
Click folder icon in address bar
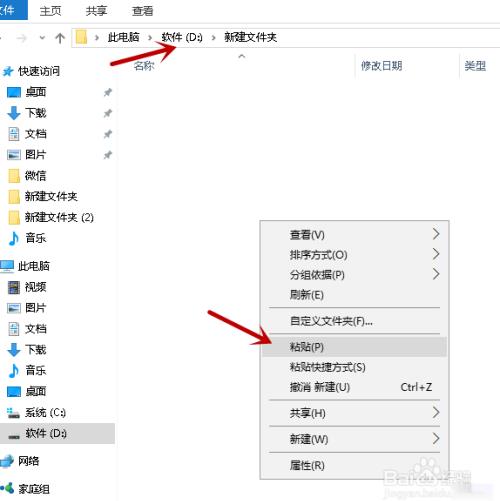click(81, 37)
